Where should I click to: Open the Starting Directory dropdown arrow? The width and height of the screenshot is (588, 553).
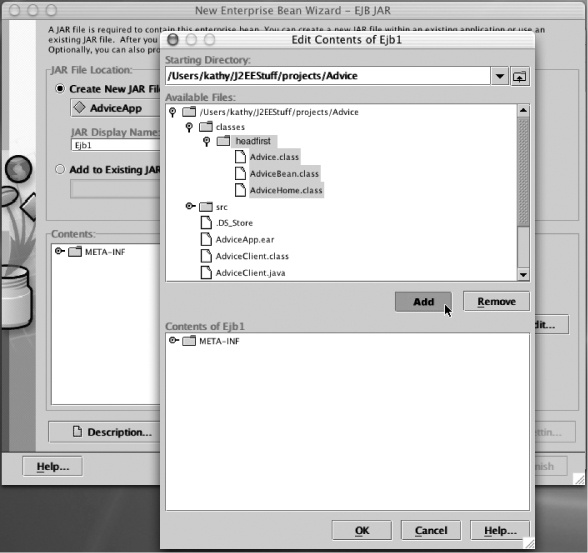[500, 76]
